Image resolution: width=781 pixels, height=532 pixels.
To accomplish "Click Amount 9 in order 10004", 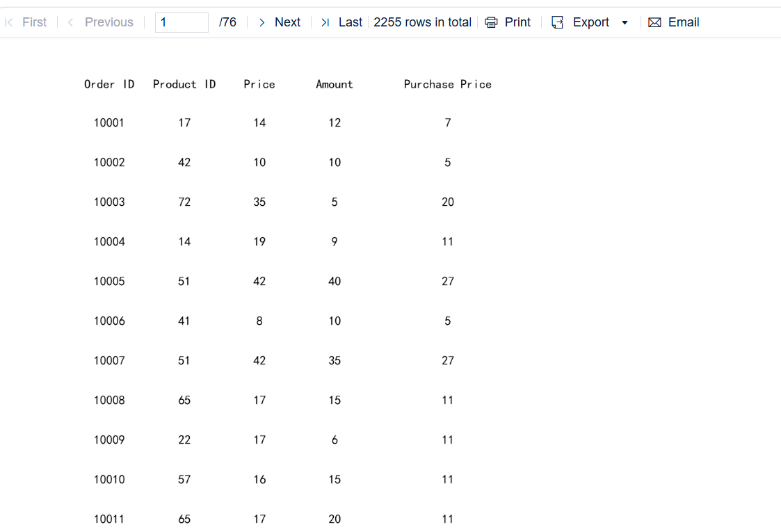I will pos(335,241).
